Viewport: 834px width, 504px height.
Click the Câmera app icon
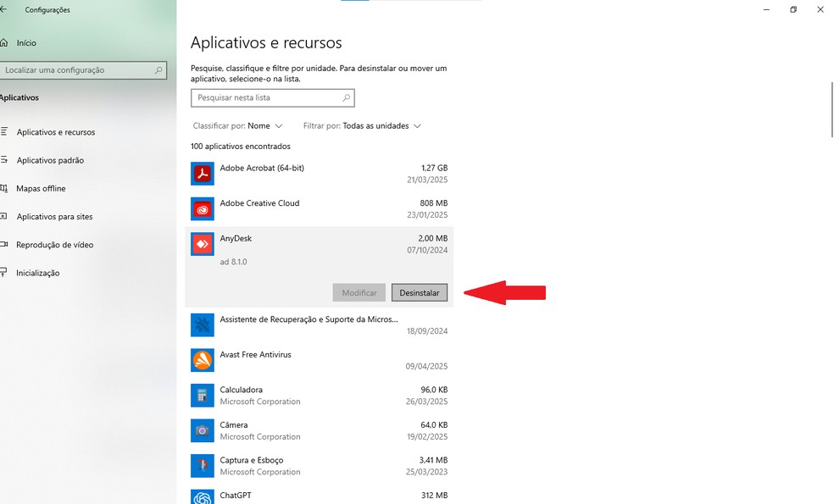202,430
